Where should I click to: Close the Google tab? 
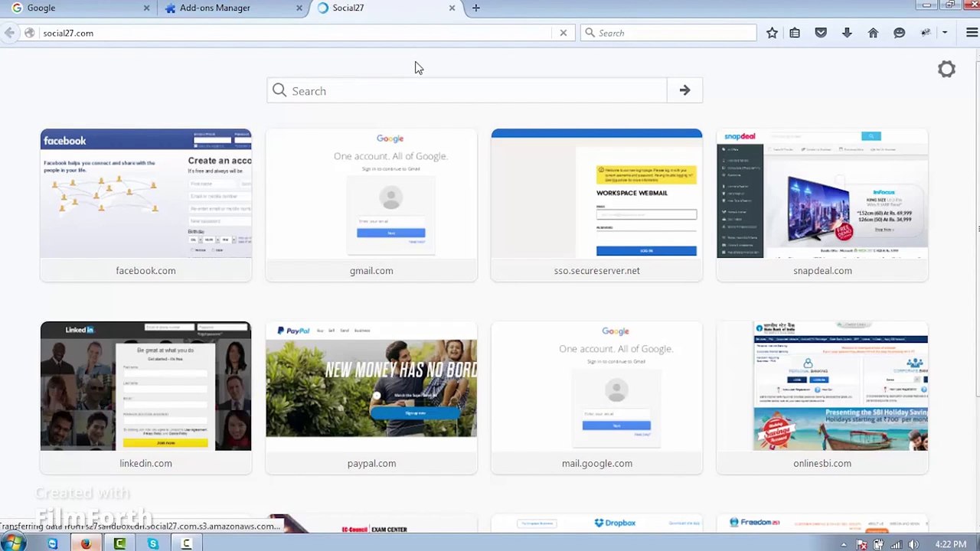click(146, 8)
